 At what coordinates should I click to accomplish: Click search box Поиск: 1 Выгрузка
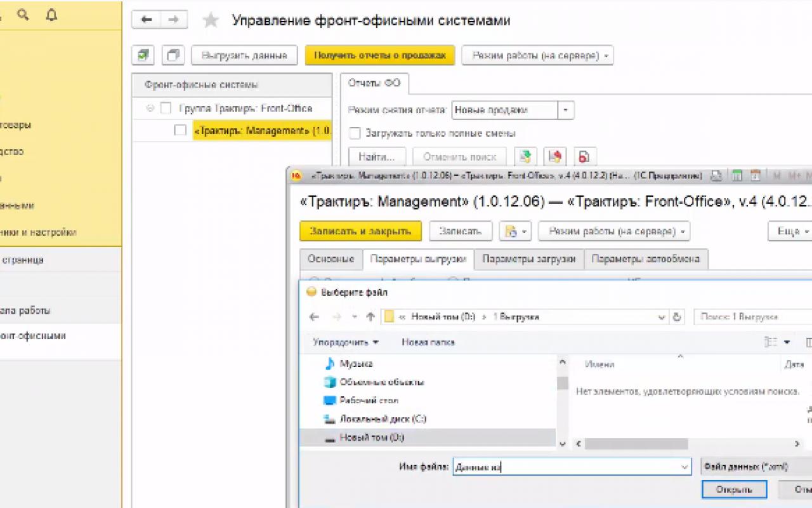coord(752,317)
